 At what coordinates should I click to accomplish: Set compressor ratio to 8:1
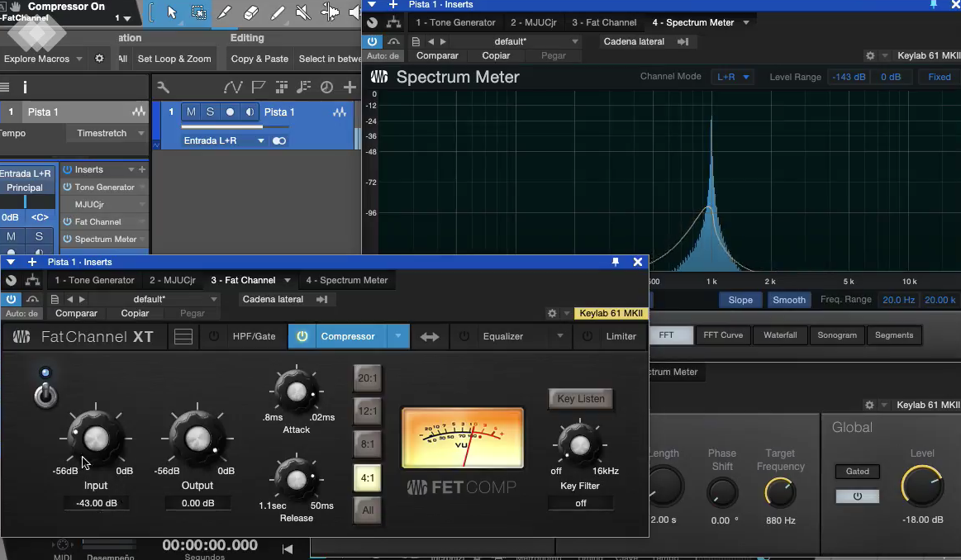coord(368,444)
